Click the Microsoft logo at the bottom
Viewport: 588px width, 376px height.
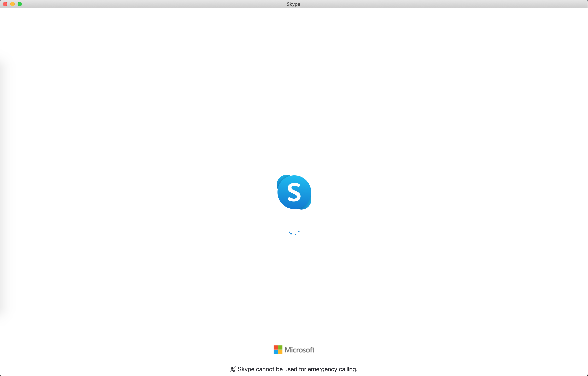(294, 350)
